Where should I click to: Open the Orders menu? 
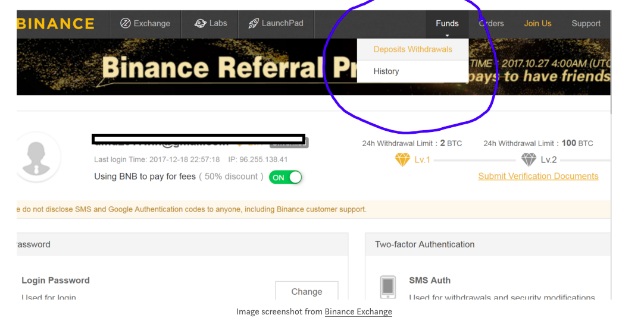pos(491,24)
